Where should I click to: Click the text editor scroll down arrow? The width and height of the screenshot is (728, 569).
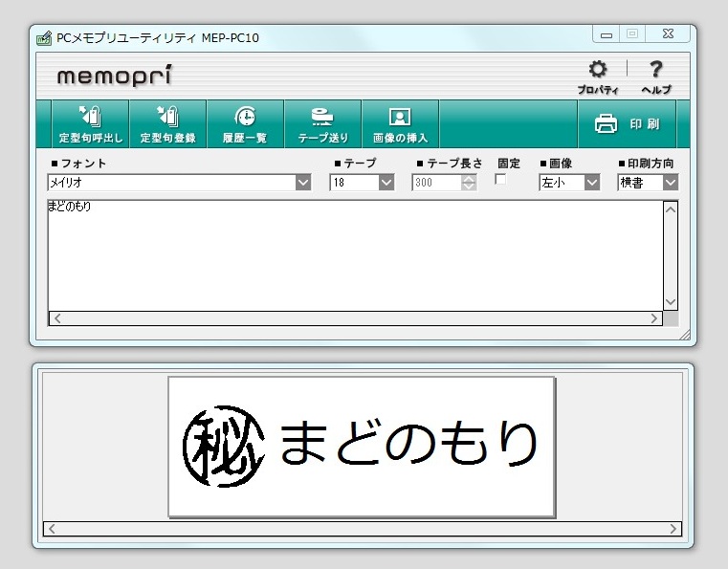pos(671,302)
